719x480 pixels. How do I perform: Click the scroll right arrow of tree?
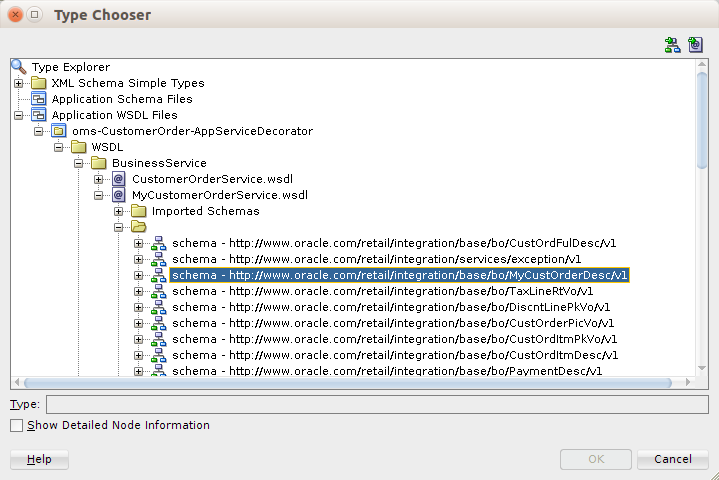coord(688,382)
